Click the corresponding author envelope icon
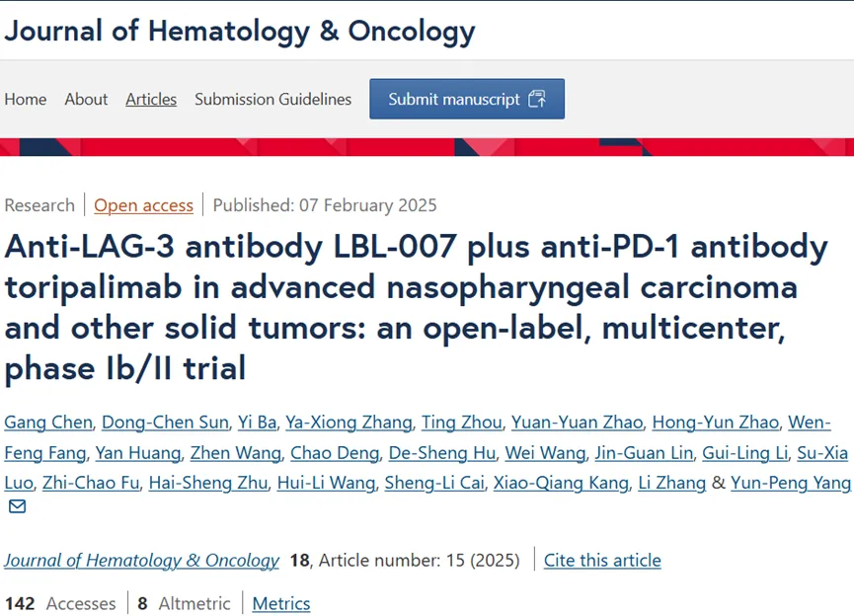The height and width of the screenshot is (616, 854). coord(17,507)
